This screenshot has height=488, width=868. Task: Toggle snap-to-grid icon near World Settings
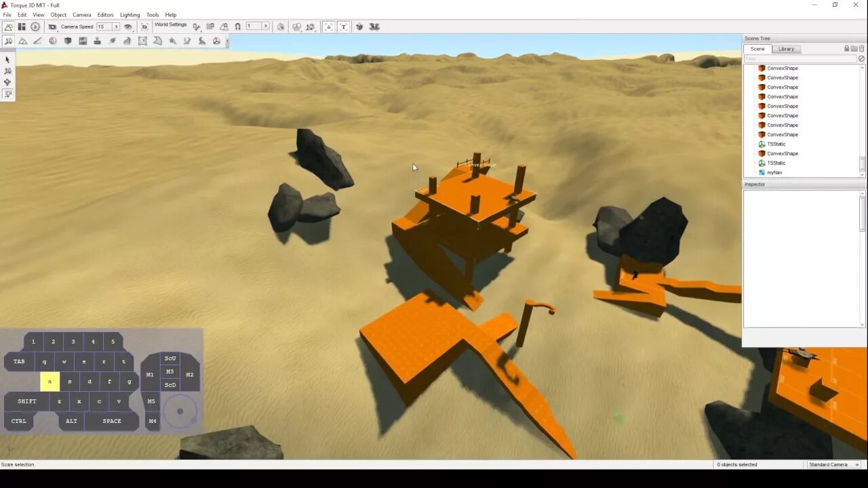pos(210,26)
